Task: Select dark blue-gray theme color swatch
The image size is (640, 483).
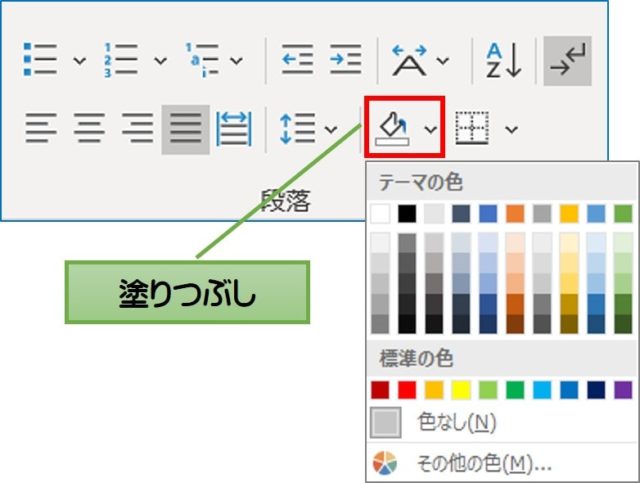Action: (x=461, y=214)
